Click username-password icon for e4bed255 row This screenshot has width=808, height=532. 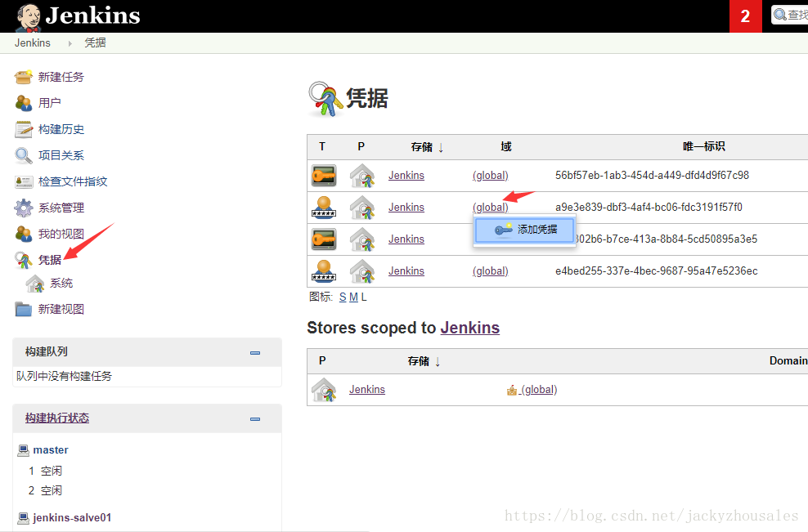click(324, 271)
